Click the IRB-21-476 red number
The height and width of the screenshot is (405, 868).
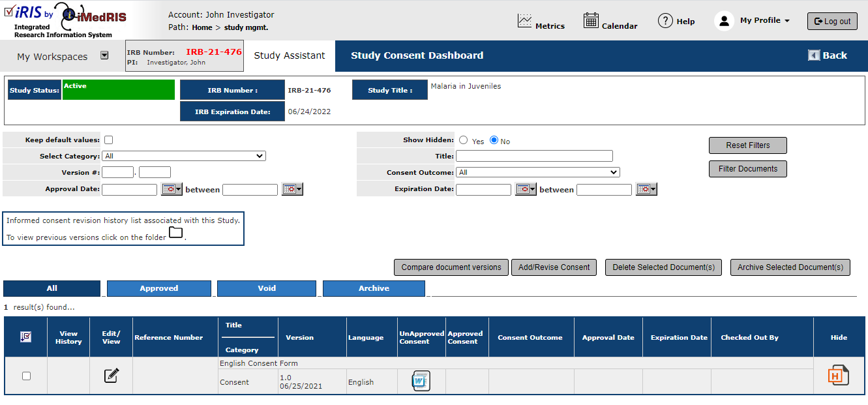(214, 52)
